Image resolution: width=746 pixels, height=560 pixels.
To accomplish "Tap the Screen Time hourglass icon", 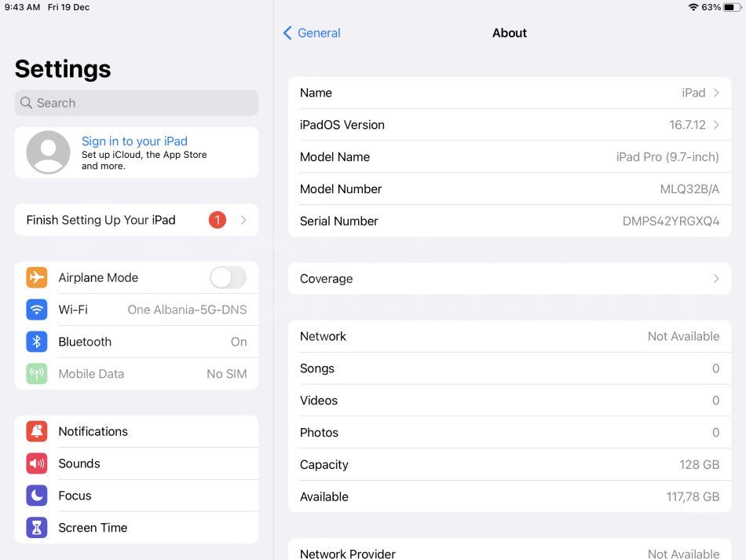I will [x=37, y=528].
